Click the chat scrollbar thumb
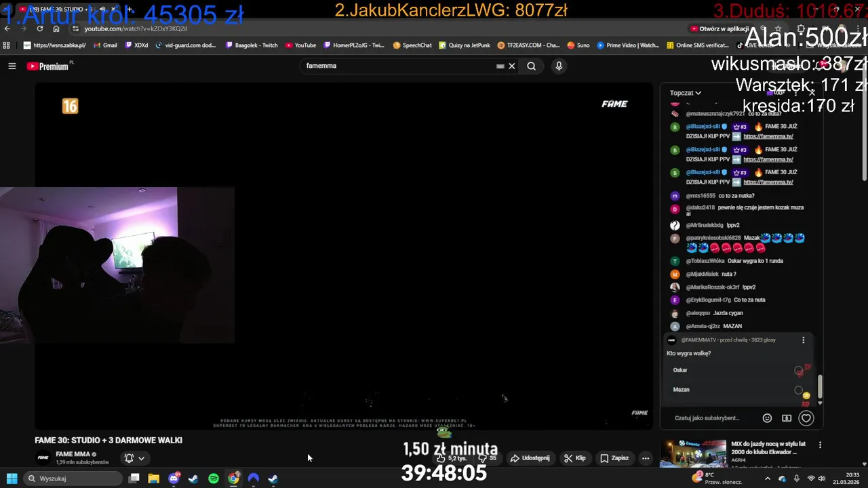 coord(820,386)
